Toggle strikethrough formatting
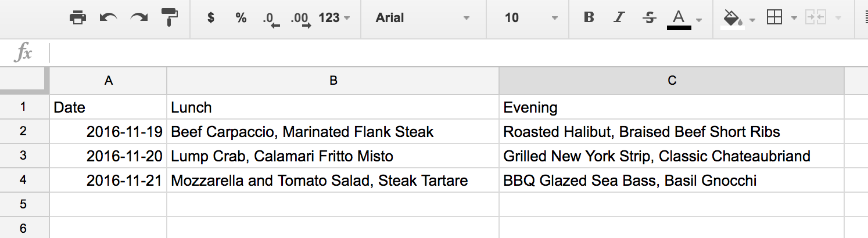868x238 pixels. pos(650,18)
